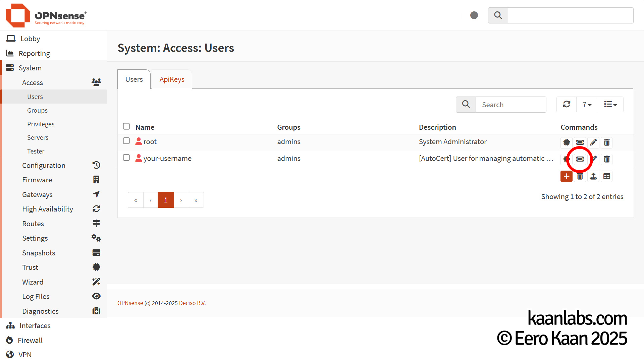Click the table search magnifier icon

tap(466, 105)
